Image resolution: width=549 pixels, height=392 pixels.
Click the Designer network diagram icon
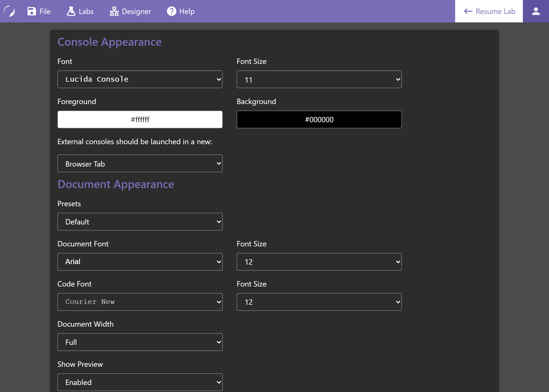click(x=114, y=11)
